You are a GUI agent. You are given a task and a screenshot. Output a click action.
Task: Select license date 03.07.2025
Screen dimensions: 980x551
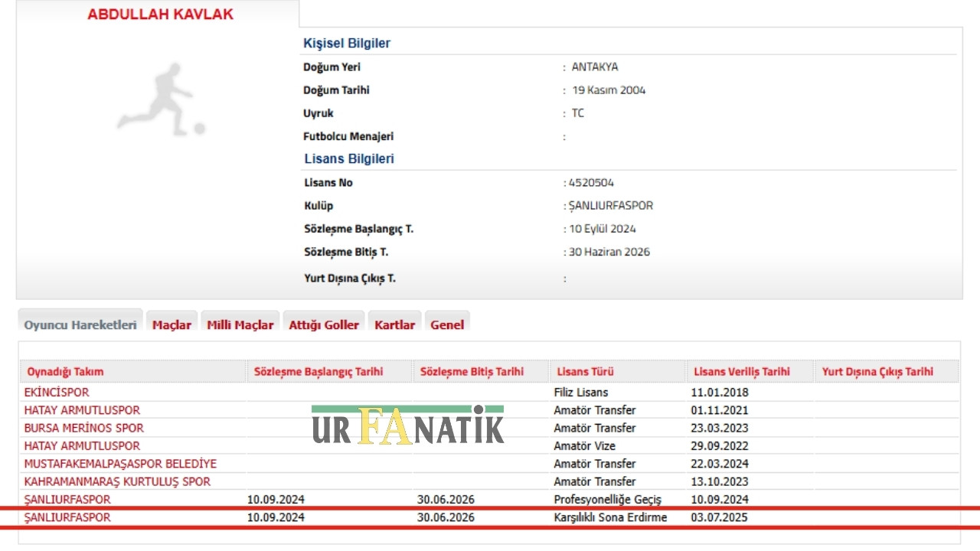click(720, 517)
